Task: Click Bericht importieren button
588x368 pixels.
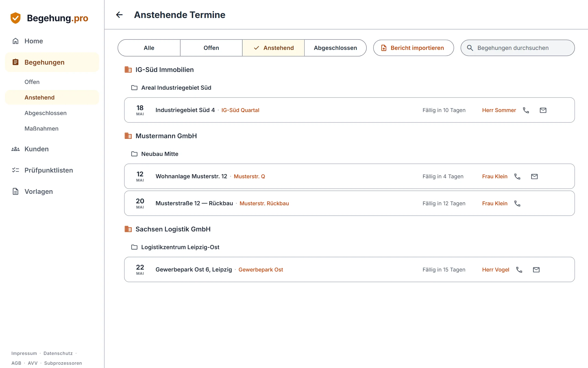Action: tap(413, 48)
